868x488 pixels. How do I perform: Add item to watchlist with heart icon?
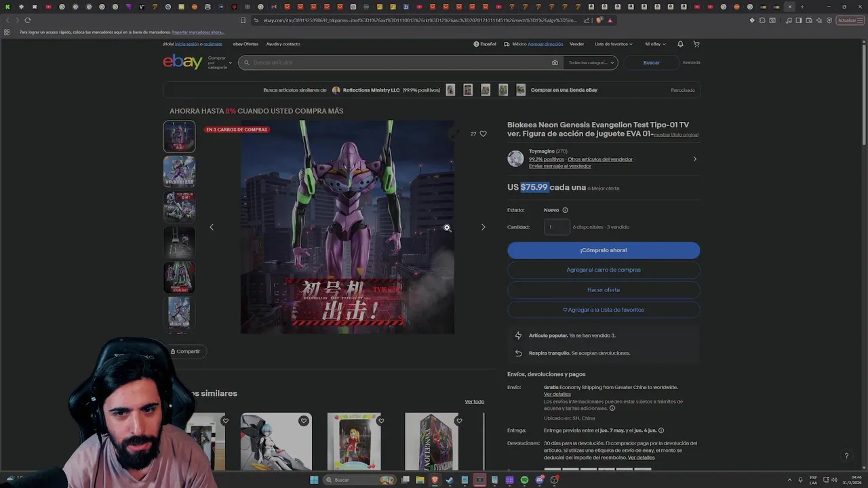[483, 134]
